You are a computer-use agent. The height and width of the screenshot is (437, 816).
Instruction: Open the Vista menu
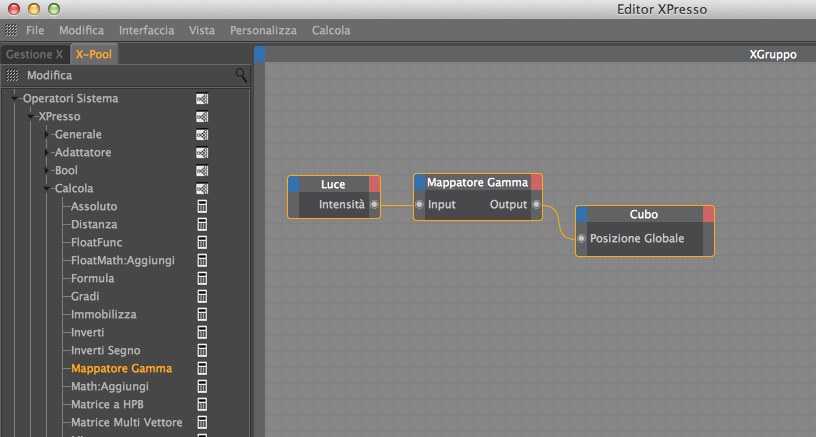pos(202,30)
